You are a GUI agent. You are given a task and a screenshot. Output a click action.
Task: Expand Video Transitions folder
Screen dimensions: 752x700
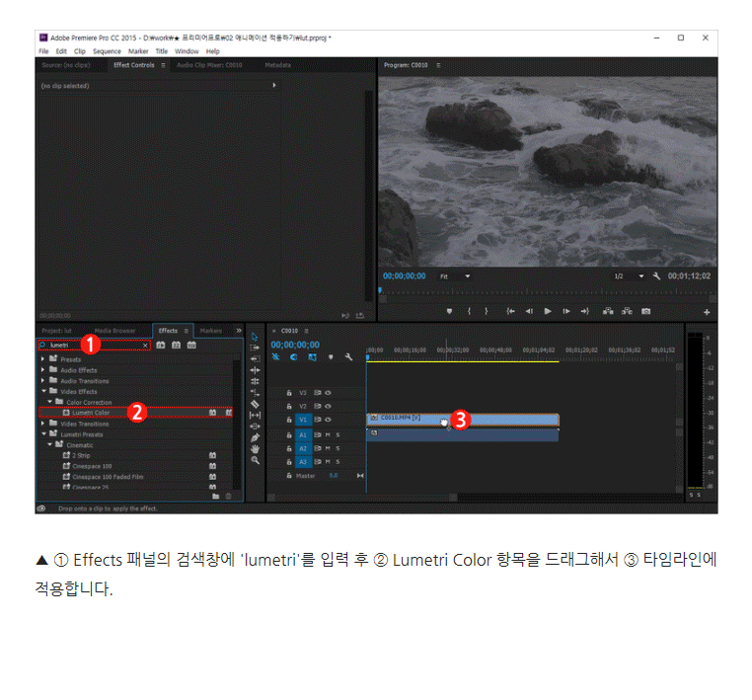[x=42, y=424]
